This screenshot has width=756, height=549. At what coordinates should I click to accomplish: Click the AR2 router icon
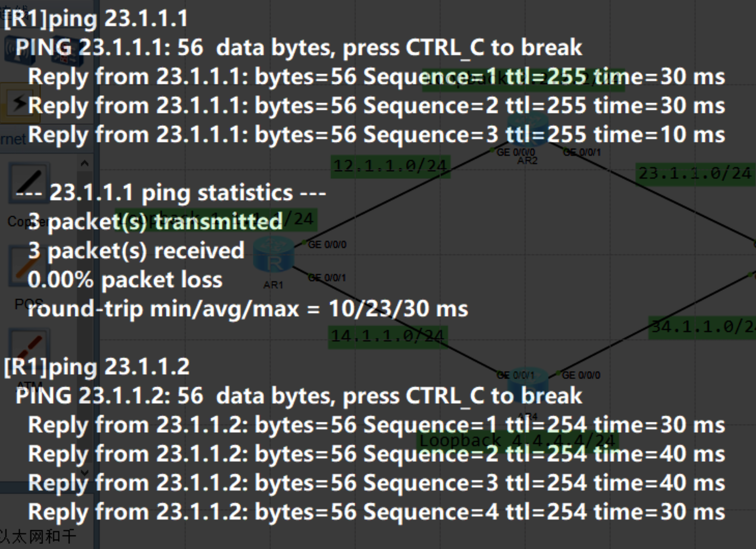[x=527, y=129]
